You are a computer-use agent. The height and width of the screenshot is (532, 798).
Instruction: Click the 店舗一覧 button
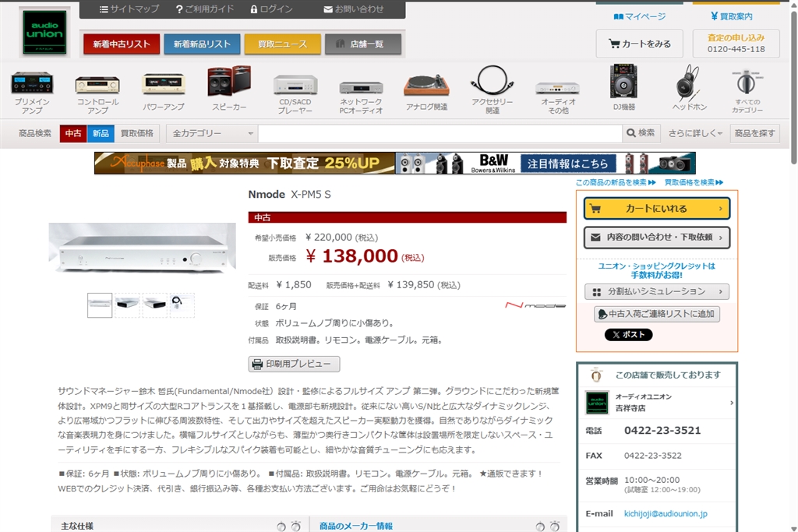363,44
